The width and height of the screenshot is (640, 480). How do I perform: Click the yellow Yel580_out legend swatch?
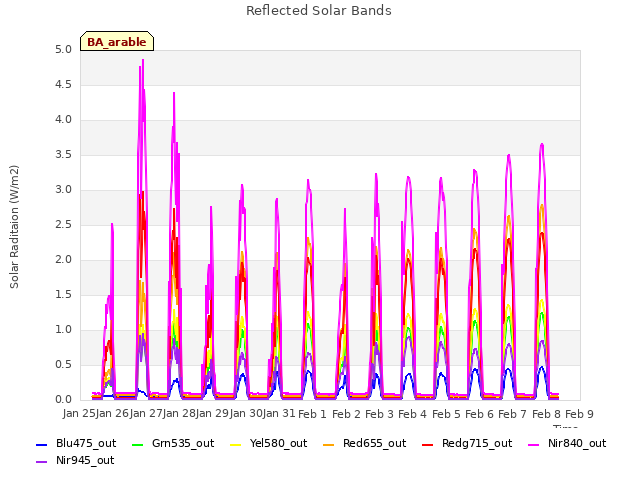click(x=236, y=444)
